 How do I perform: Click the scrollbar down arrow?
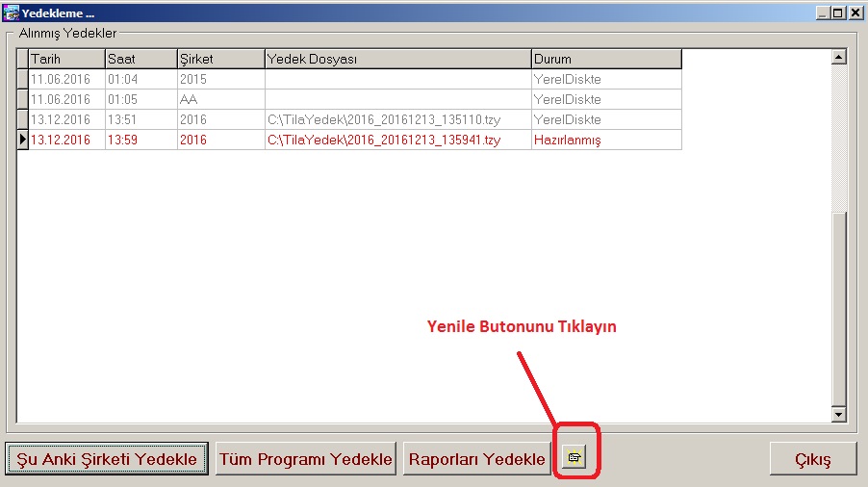point(839,415)
